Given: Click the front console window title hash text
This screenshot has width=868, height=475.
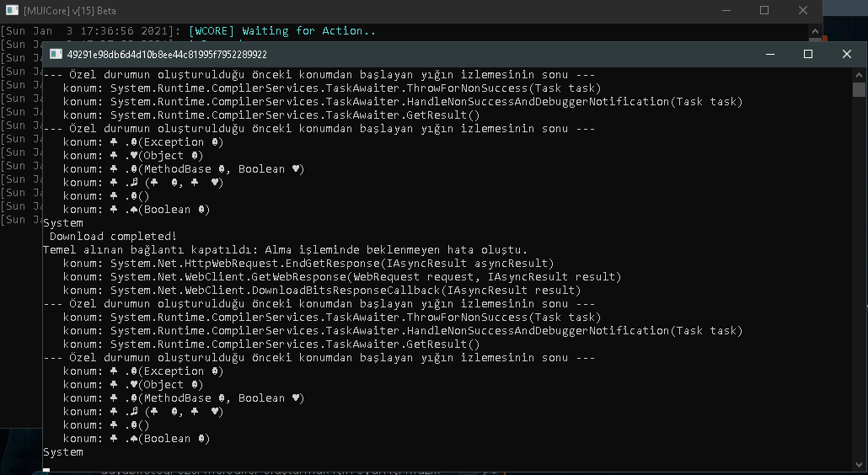Looking at the screenshot, I should [x=167, y=54].
